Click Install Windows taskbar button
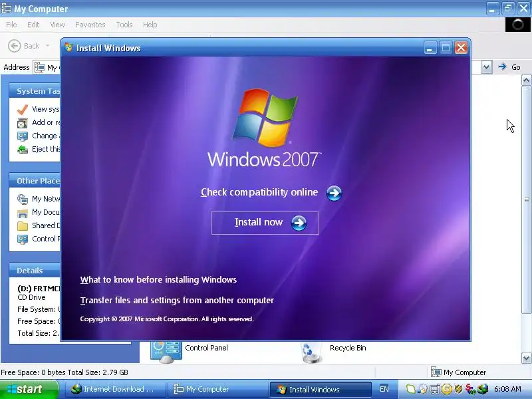532x399 pixels. click(321, 389)
